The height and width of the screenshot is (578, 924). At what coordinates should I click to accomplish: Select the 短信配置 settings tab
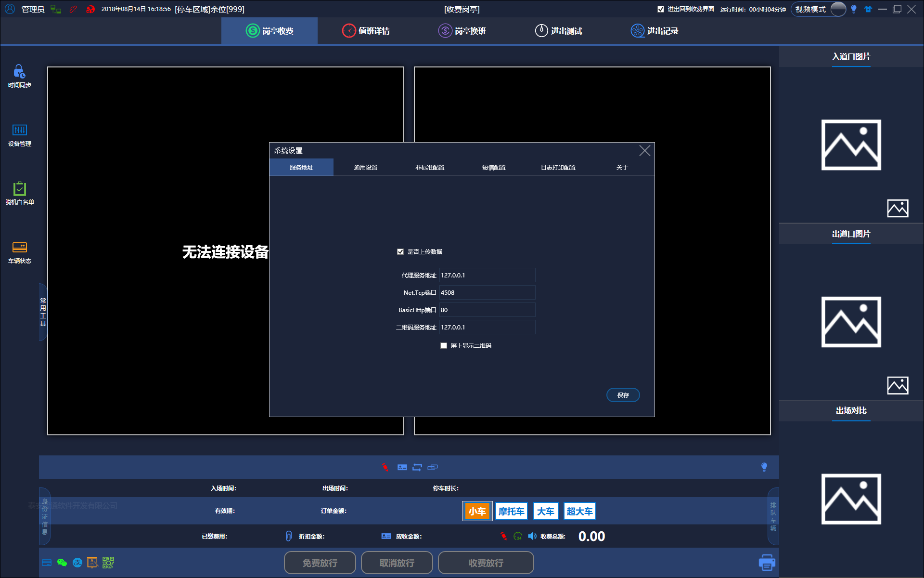494,167
